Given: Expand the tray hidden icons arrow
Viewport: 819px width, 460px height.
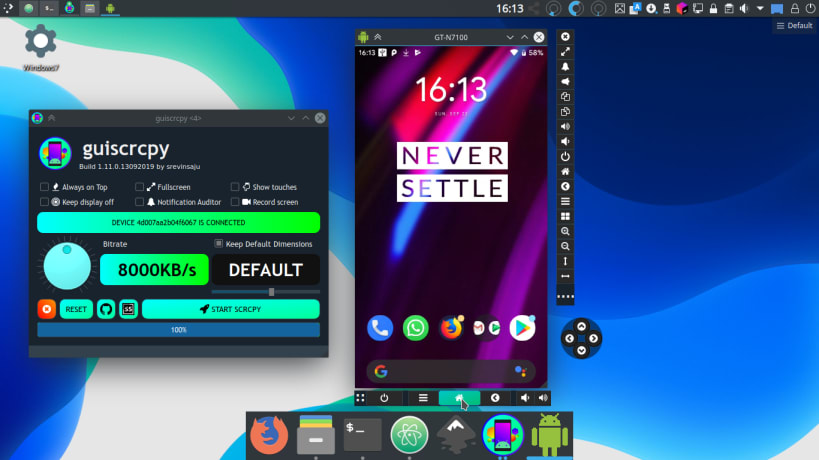Looking at the screenshot, I should pos(760,8).
